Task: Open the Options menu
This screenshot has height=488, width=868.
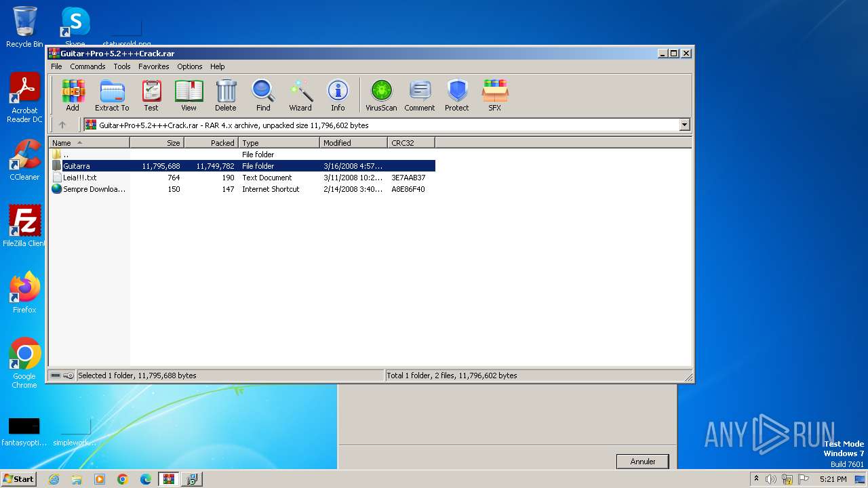Action: 190,66
